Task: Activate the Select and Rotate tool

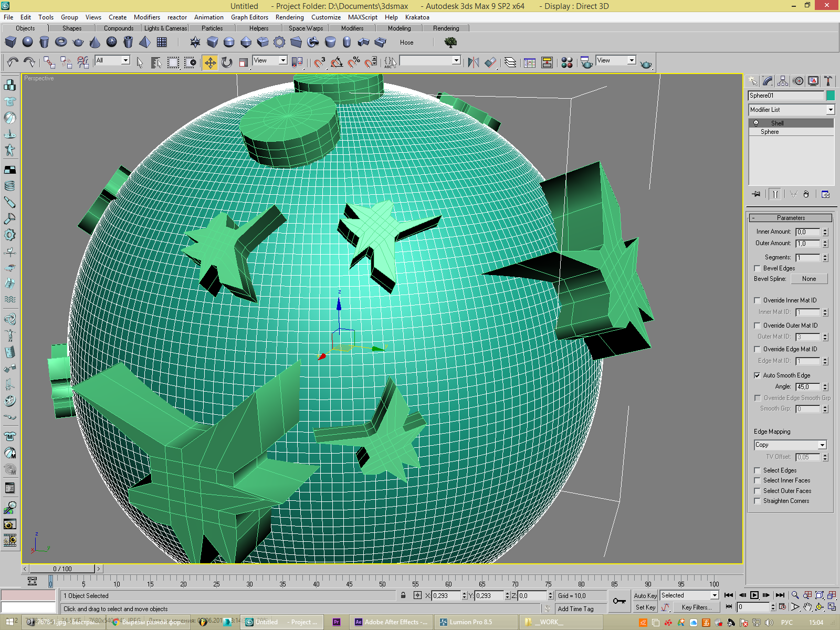Action: click(227, 63)
